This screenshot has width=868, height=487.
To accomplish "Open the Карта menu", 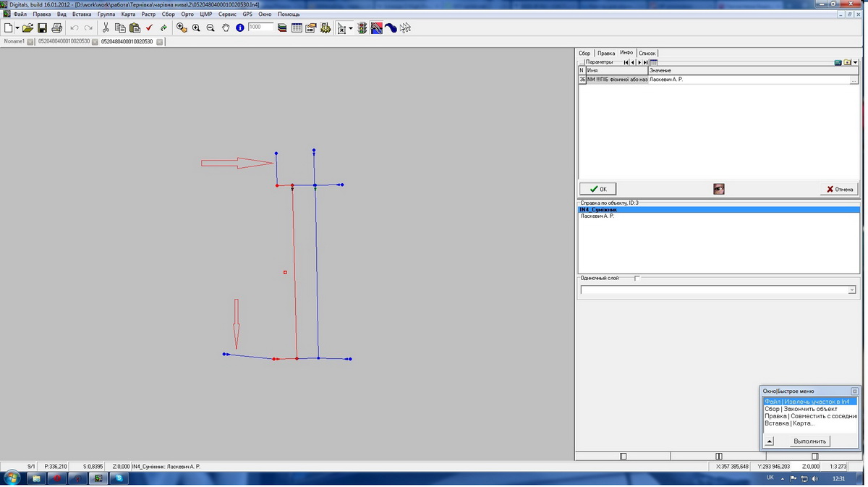I will (128, 14).
